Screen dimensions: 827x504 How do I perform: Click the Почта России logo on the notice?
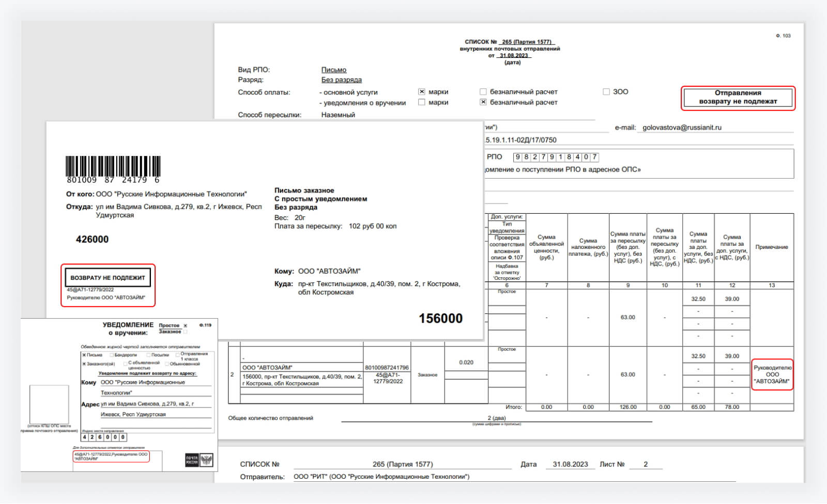click(x=199, y=460)
